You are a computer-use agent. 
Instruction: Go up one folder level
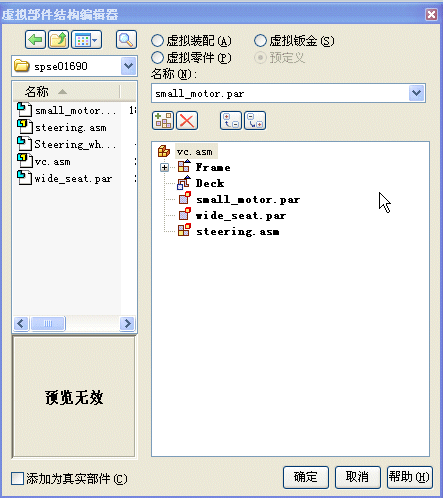[58, 40]
